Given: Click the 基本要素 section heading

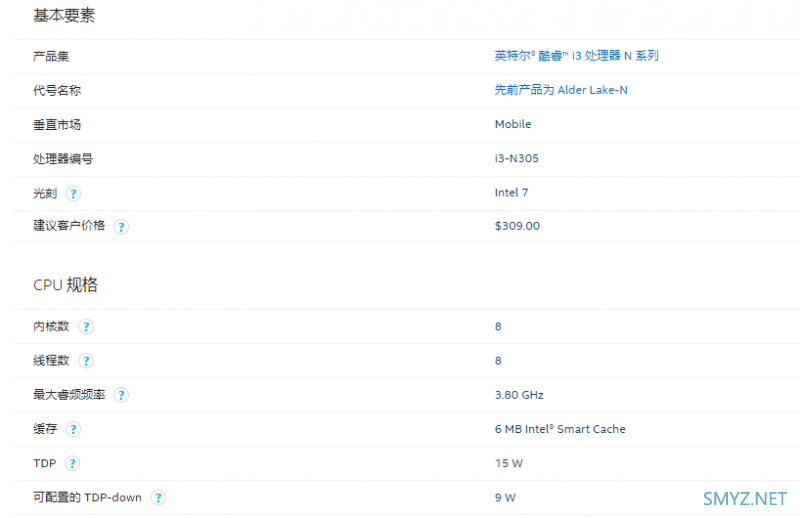Looking at the screenshot, I should pyautogui.click(x=64, y=16).
